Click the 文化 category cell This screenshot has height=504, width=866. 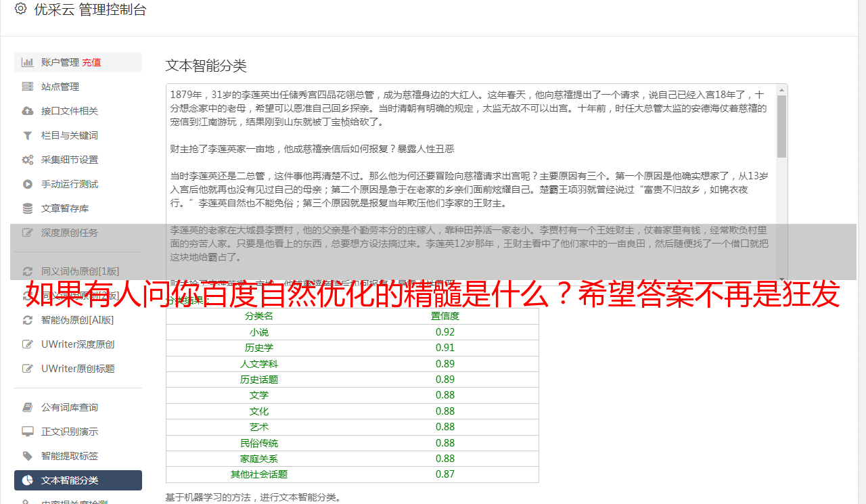pyautogui.click(x=259, y=411)
